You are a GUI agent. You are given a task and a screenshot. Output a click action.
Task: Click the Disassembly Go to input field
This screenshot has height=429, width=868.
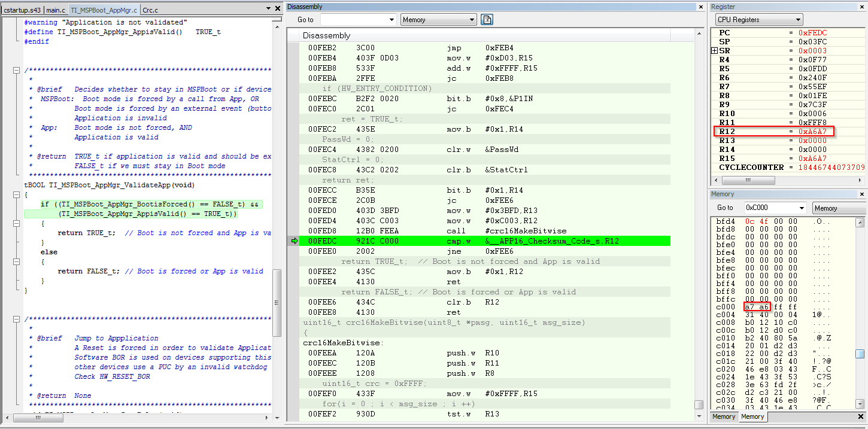[353, 20]
